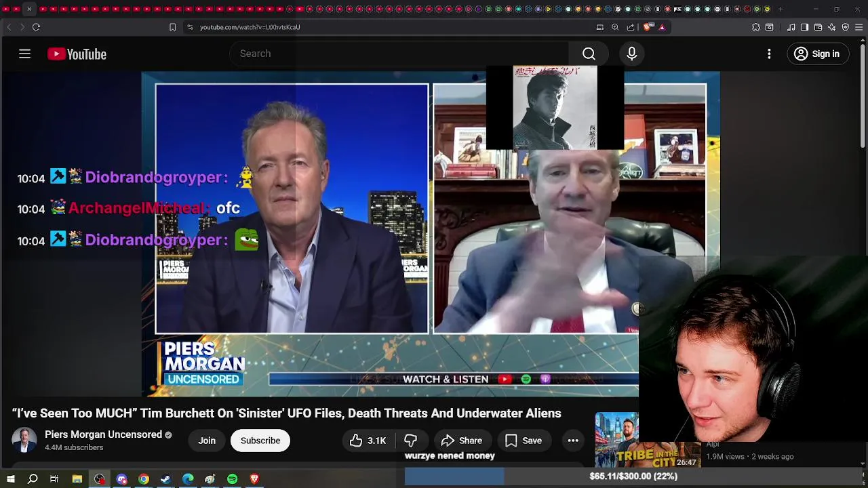868x488 pixels.
Task: Open the Brave main hamburger menu
Action: pos(859,27)
